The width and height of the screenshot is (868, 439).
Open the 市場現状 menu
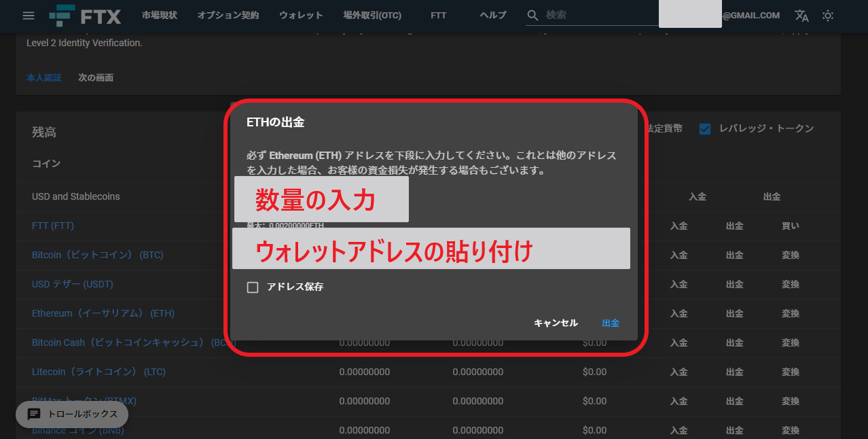[x=160, y=15]
